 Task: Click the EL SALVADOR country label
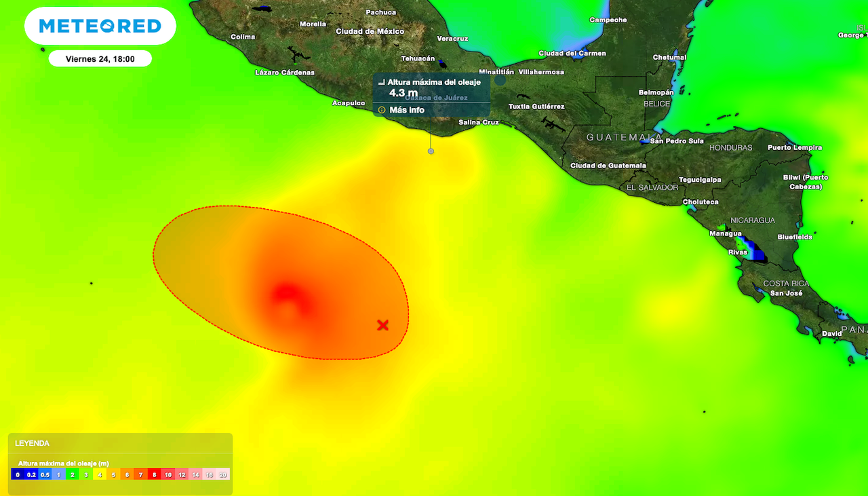click(652, 187)
